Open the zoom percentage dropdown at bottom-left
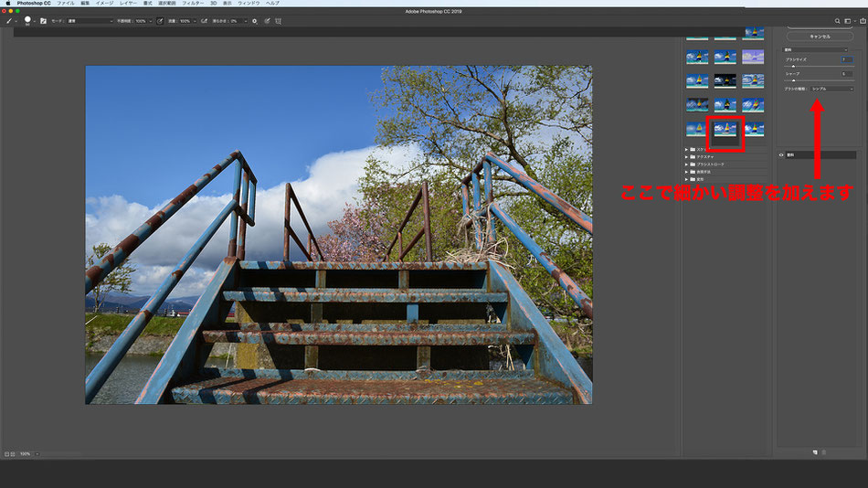868x488 pixels. (37, 454)
